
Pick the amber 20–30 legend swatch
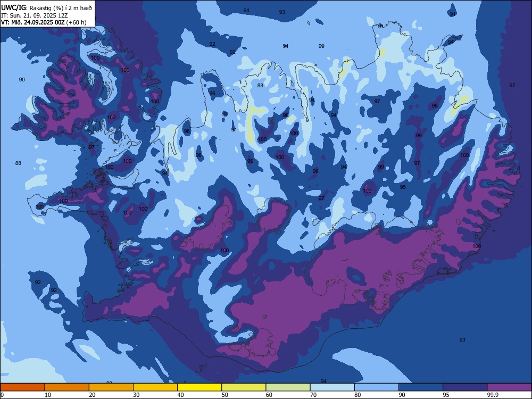pyautogui.click(x=111, y=387)
